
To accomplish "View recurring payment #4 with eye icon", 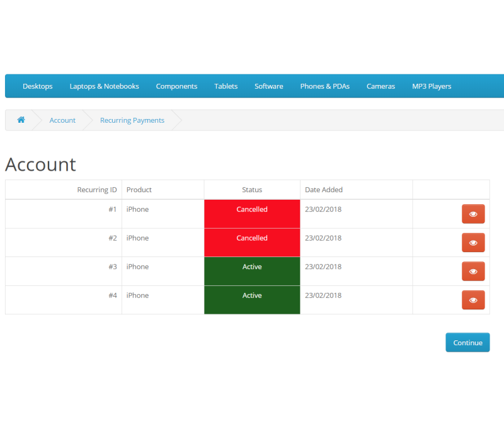I will (x=473, y=300).
